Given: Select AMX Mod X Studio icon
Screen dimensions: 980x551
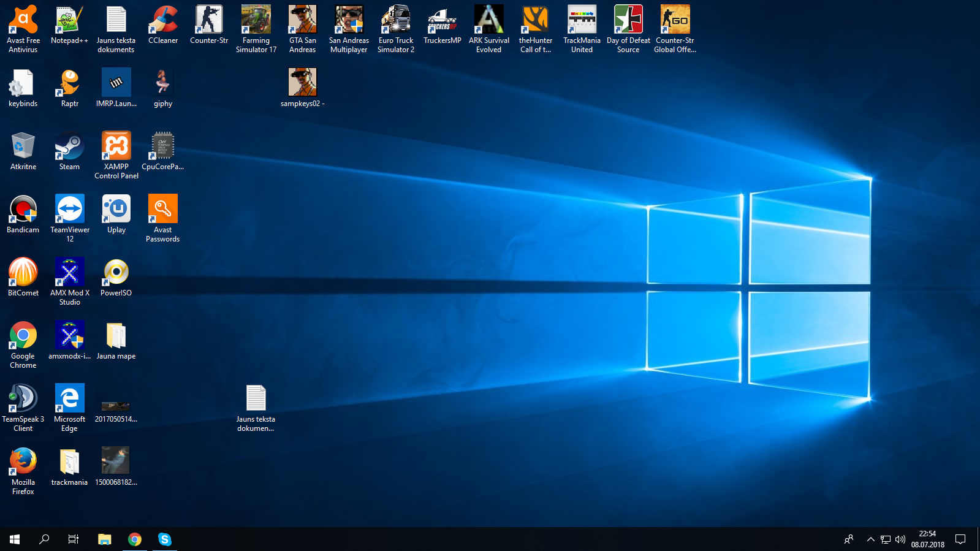Looking at the screenshot, I should pos(69,281).
